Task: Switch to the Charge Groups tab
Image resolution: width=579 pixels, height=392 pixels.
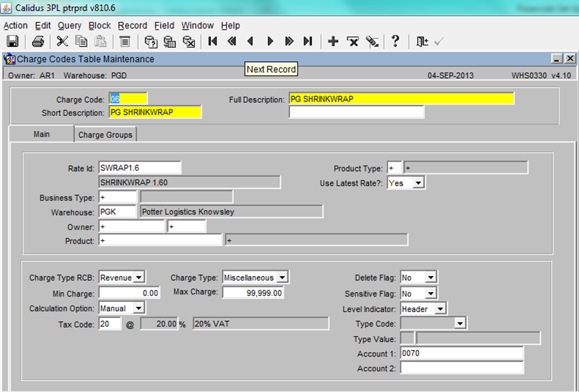Action: [x=105, y=135]
